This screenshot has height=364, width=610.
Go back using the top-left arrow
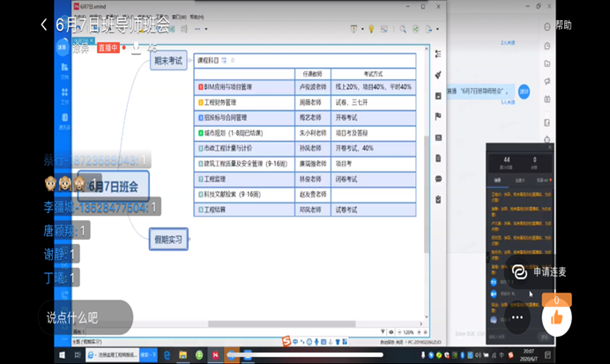point(44,26)
